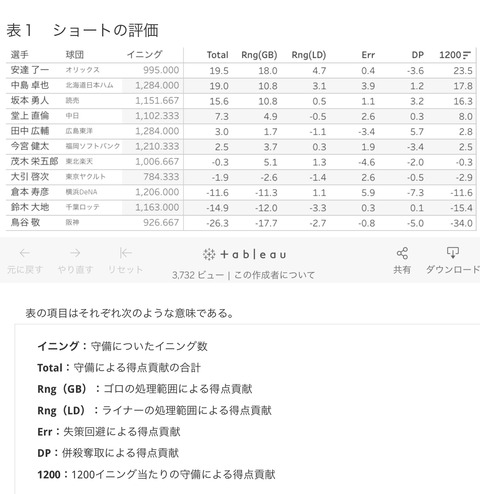Click team cell 横浜DeNA
This screenshot has width=480, height=494.
[x=81, y=192]
